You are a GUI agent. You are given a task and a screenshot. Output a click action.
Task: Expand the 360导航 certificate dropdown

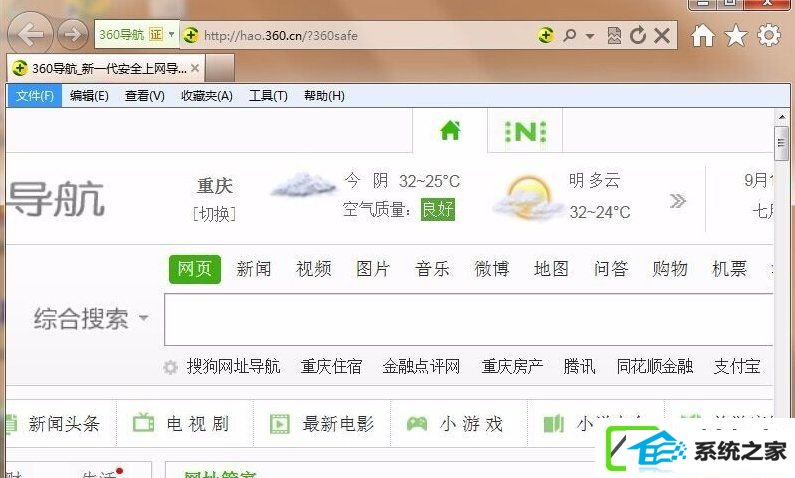click(x=171, y=34)
